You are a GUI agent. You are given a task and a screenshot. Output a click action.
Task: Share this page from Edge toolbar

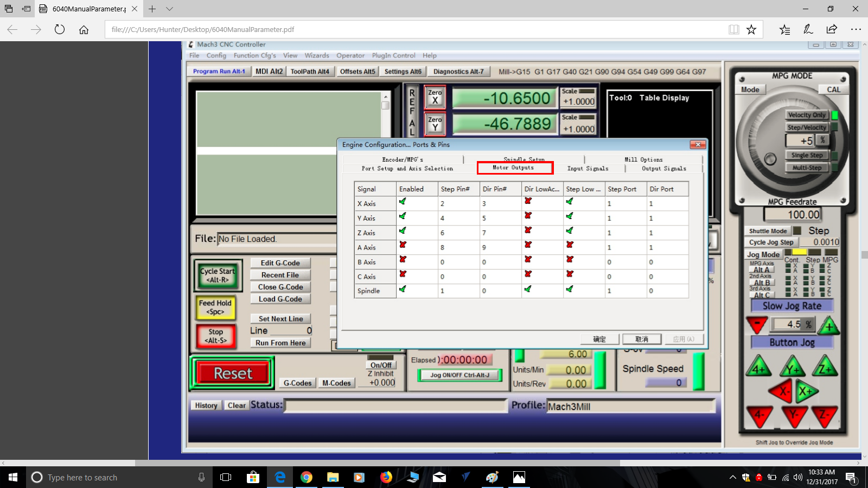[x=832, y=29]
